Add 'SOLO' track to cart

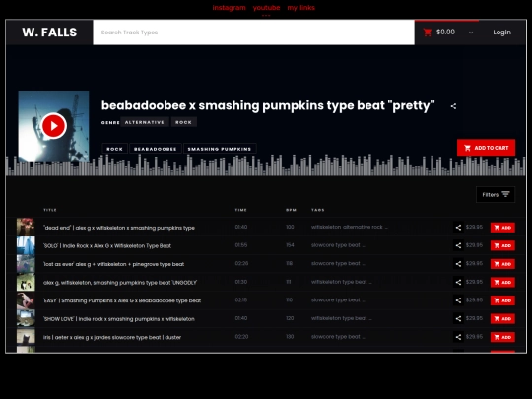(502, 245)
